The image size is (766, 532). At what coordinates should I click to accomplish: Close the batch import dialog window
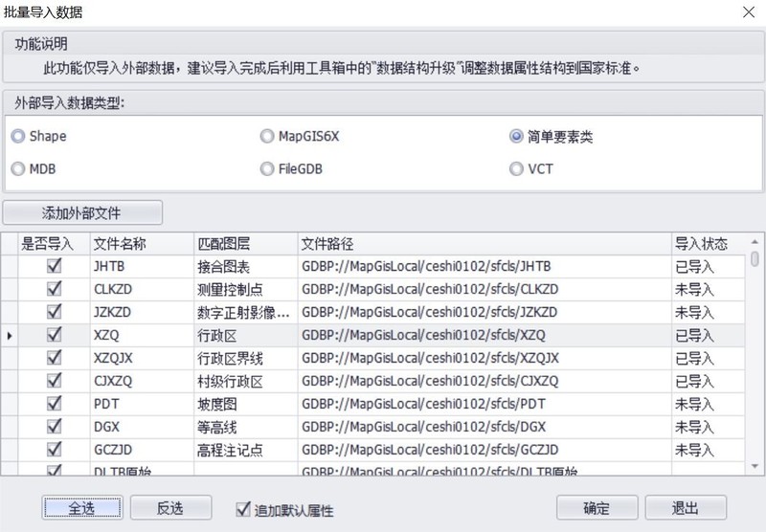(747, 13)
